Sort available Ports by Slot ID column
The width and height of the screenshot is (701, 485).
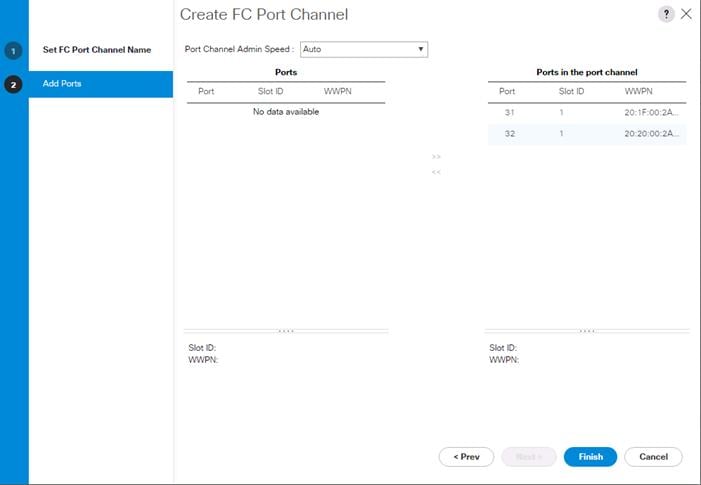[x=270, y=91]
